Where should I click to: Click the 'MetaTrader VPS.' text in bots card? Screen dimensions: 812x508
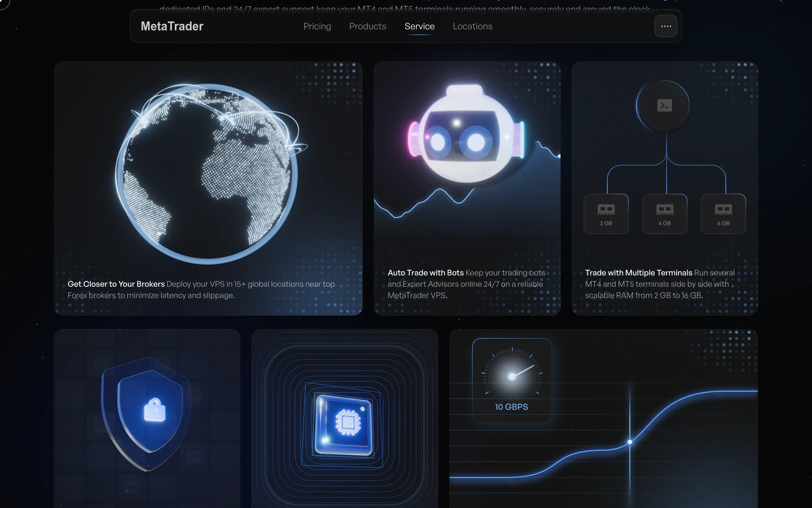[x=417, y=295]
